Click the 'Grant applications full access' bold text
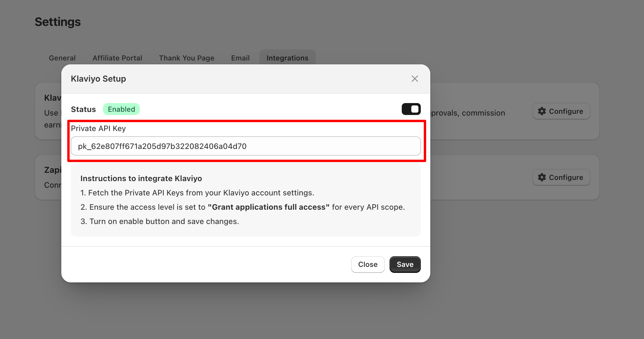This screenshot has width=644, height=339. coord(268,207)
